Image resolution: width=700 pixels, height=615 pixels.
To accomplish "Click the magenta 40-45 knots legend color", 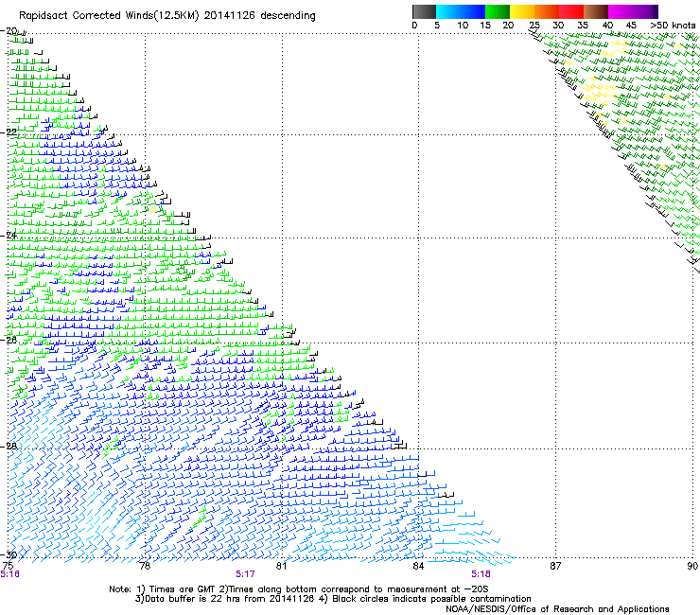I will point(621,11).
